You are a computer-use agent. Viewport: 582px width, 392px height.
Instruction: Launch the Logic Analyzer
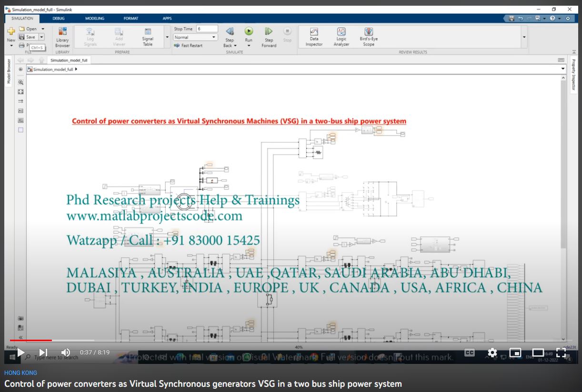click(x=341, y=36)
